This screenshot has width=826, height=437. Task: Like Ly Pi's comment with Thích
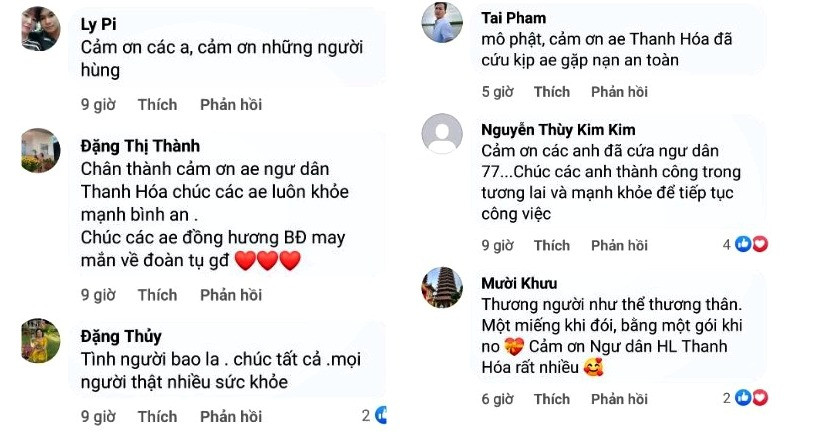[157, 104]
